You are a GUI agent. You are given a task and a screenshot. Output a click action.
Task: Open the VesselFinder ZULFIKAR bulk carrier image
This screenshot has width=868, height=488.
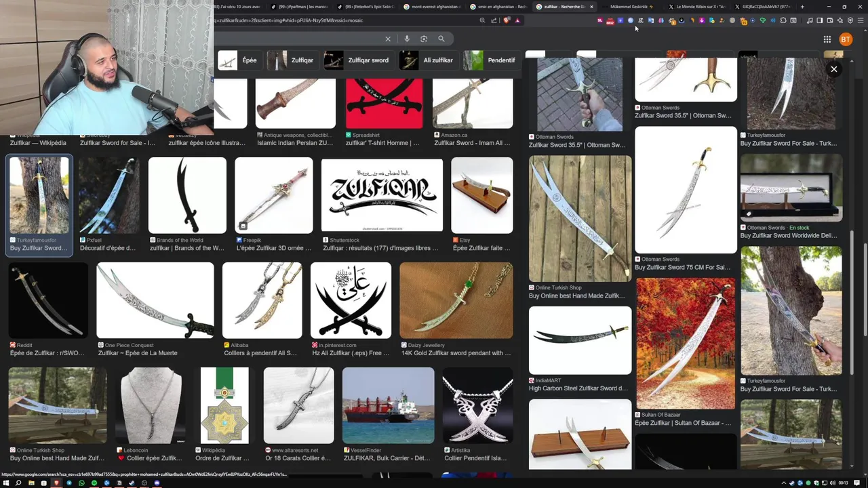(x=388, y=405)
